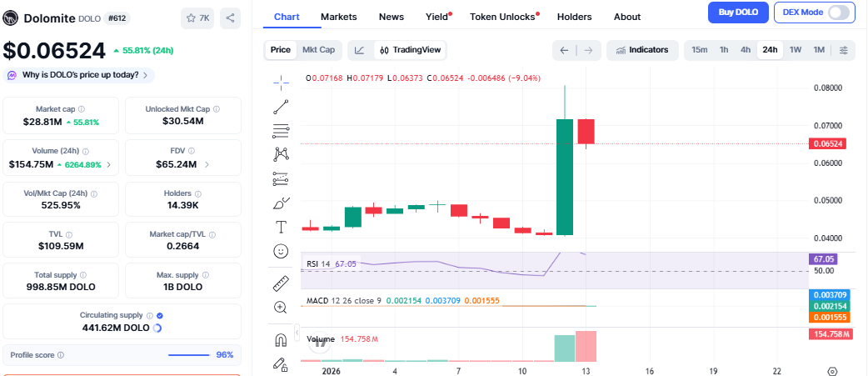Click the Holders info icon
Image resolution: width=868 pixels, height=376 pixels.
click(198, 193)
